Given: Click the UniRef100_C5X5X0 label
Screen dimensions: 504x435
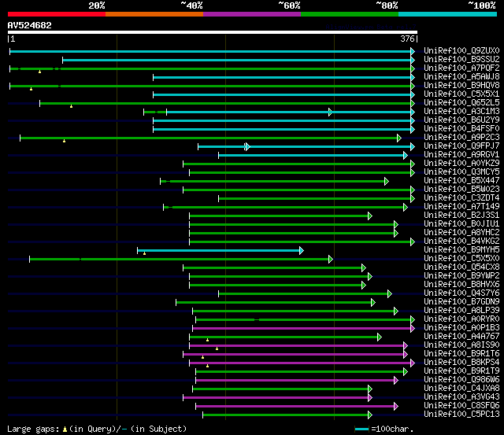Looking at the screenshot, I should pos(461,259).
